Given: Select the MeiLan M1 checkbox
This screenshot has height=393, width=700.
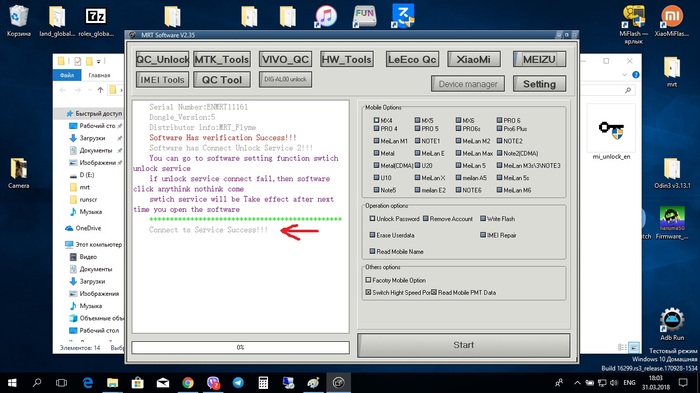Looking at the screenshot, I should [x=376, y=141].
